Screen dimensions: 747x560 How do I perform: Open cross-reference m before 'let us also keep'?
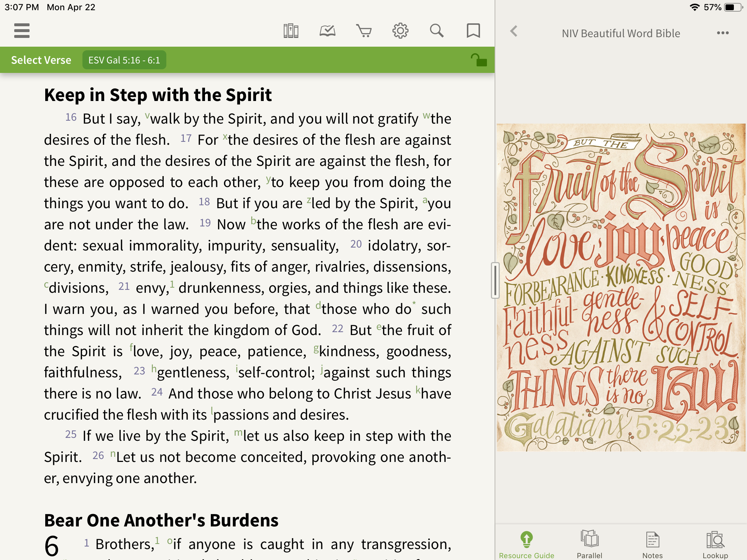(x=238, y=433)
